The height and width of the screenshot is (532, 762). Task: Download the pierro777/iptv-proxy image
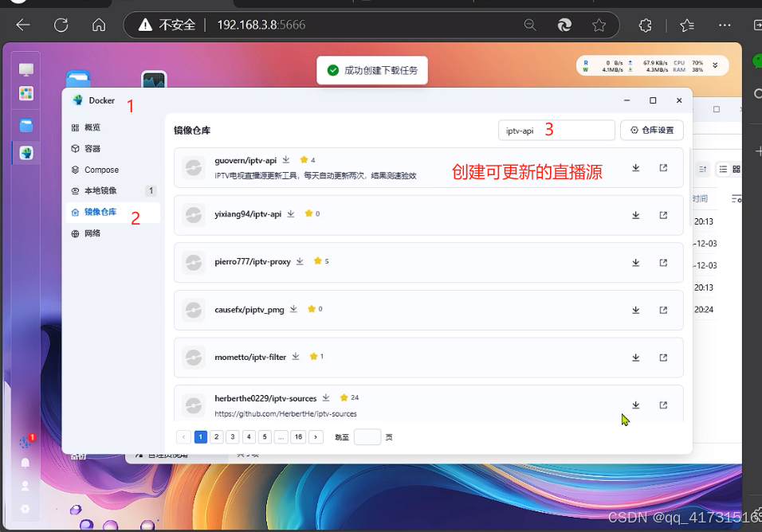click(635, 263)
